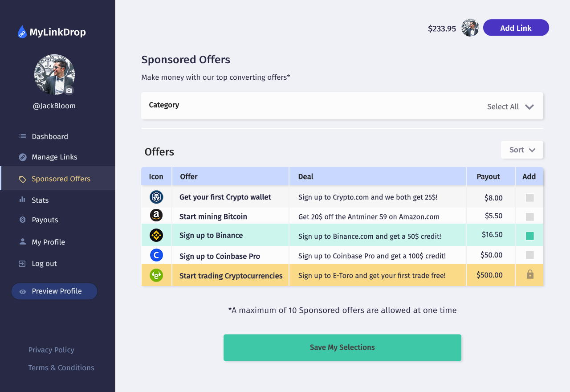Click the Antminer S9 Amazon deal text
570x392 pixels.
[x=369, y=216]
